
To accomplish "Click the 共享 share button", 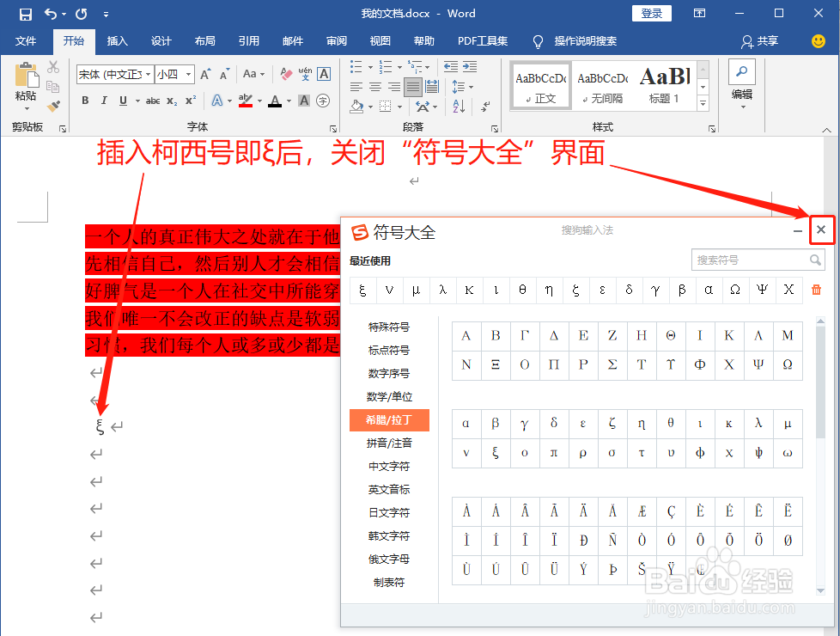I will click(x=759, y=40).
